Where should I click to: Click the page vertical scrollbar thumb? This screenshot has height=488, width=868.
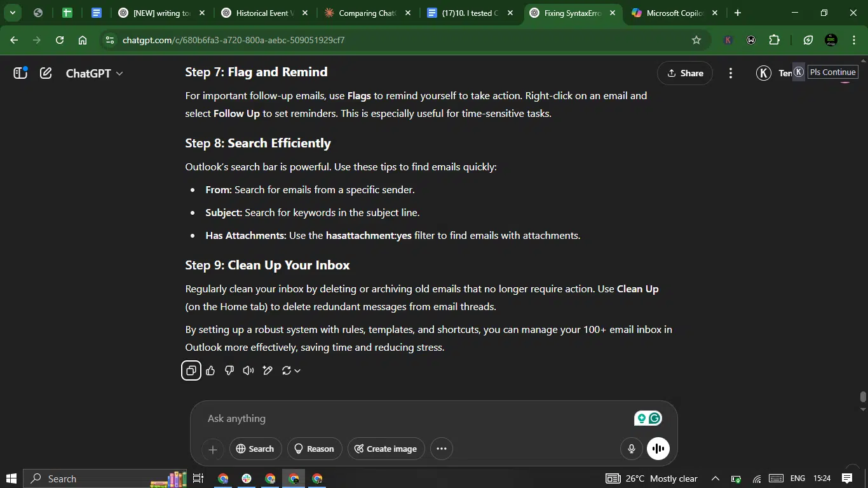click(863, 397)
